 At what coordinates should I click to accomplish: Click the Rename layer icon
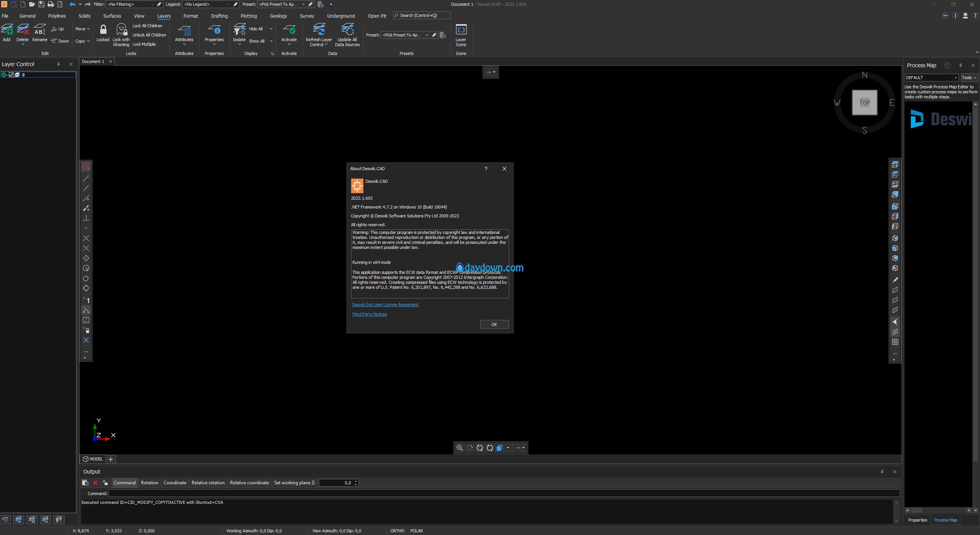(40, 30)
